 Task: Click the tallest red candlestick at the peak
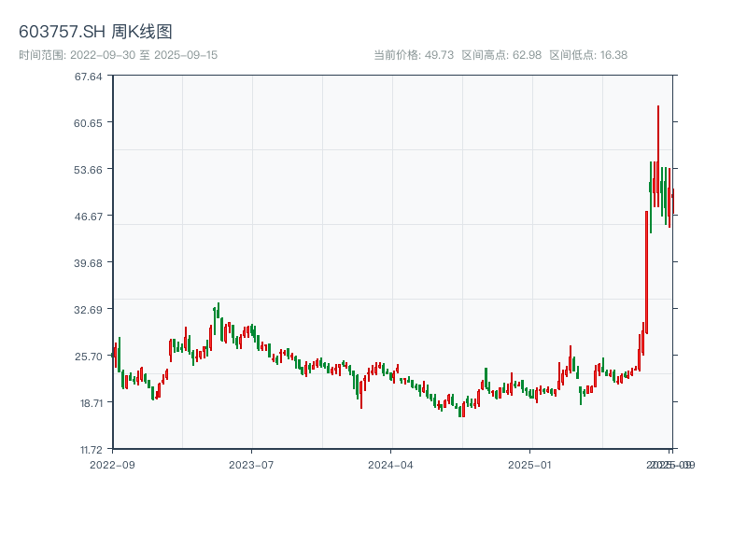click(658, 154)
